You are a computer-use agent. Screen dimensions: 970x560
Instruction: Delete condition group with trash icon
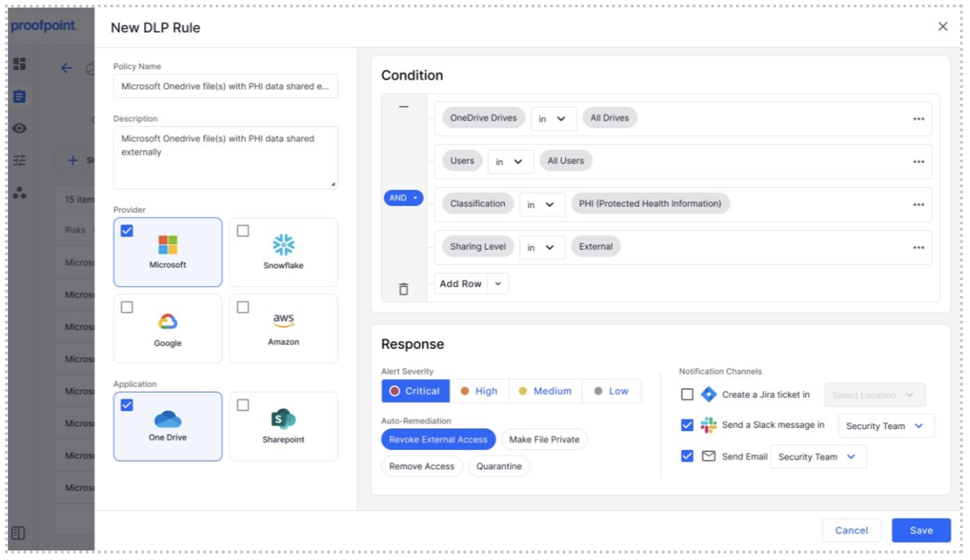(404, 289)
